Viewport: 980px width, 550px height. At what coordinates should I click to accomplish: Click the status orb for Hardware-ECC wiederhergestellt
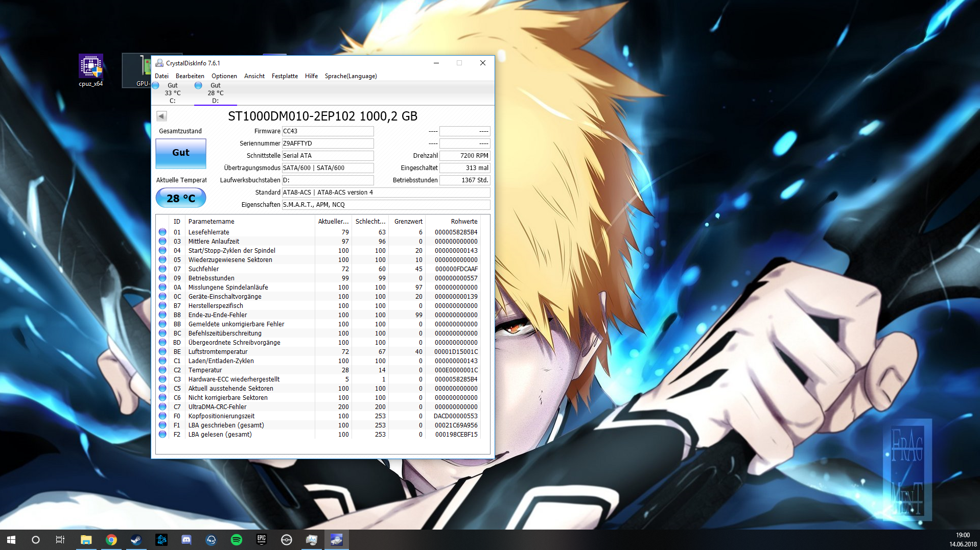click(162, 379)
